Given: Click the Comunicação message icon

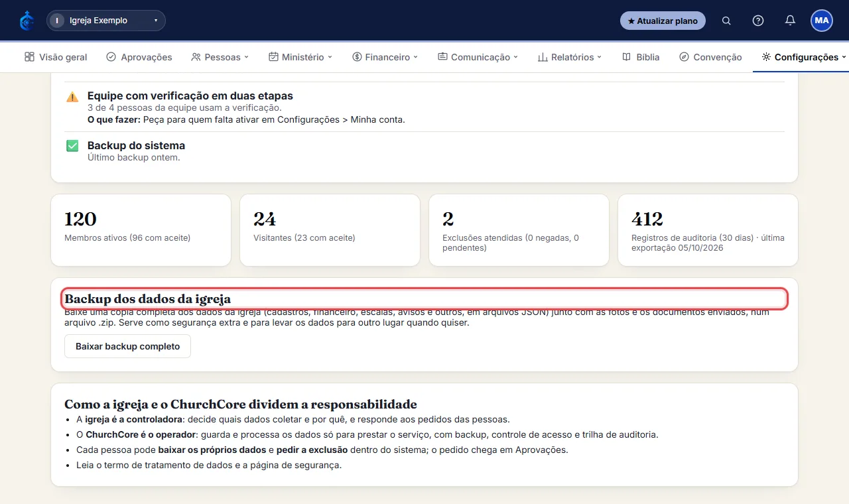Looking at the screenshot, I should 442,57.
